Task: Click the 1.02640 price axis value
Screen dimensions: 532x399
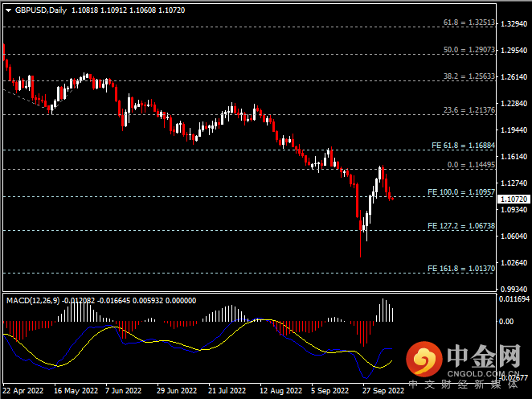Action: tap(514, 263)
